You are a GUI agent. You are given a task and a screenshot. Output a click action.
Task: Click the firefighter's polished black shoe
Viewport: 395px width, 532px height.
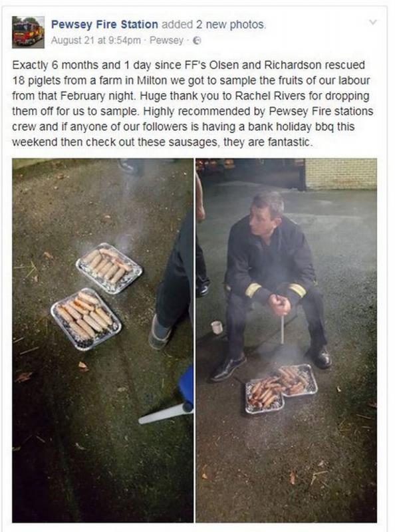(228, 367)
